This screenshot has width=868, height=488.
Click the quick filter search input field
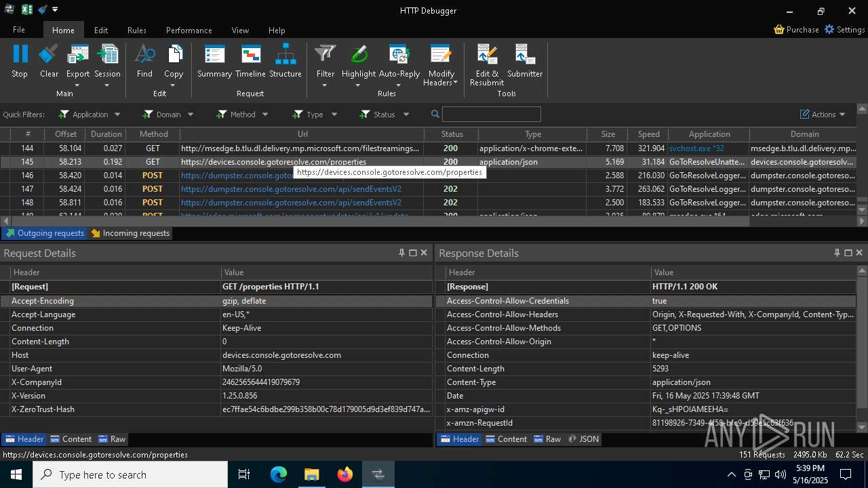click(492, 114)
